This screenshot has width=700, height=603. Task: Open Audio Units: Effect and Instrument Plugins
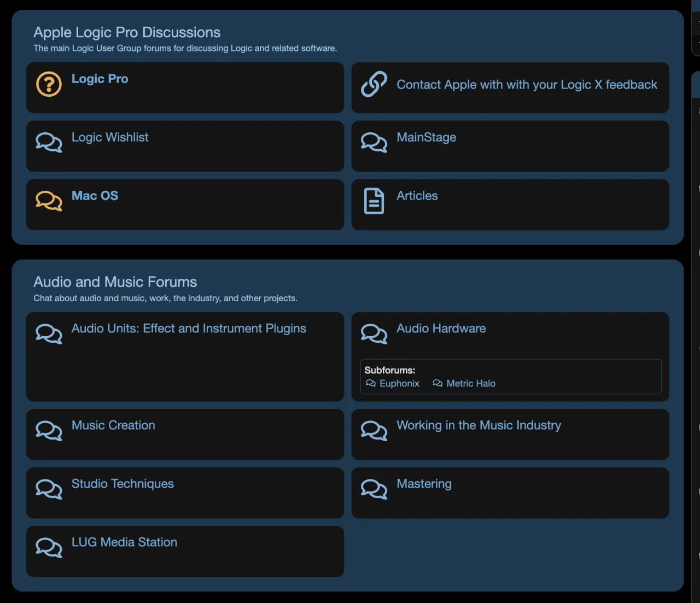(x=189, y=329)
